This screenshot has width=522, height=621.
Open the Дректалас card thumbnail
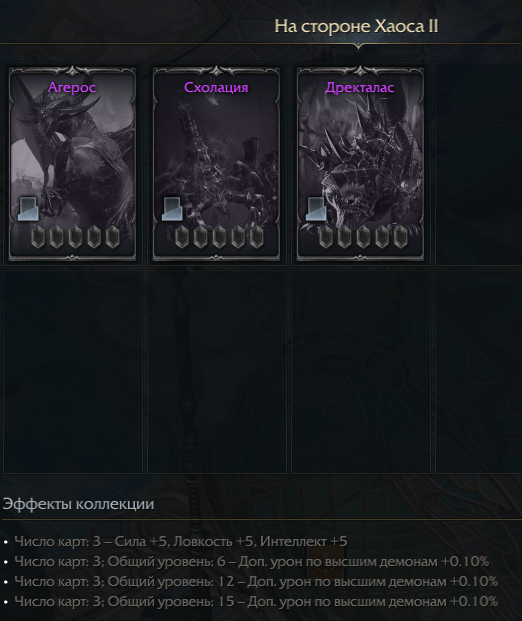point(360,164)
